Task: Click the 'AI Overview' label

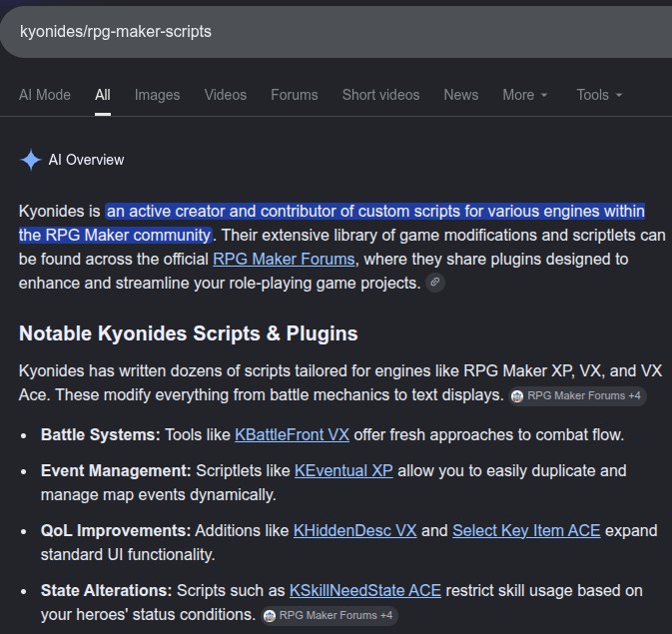Action: point(86,160)
